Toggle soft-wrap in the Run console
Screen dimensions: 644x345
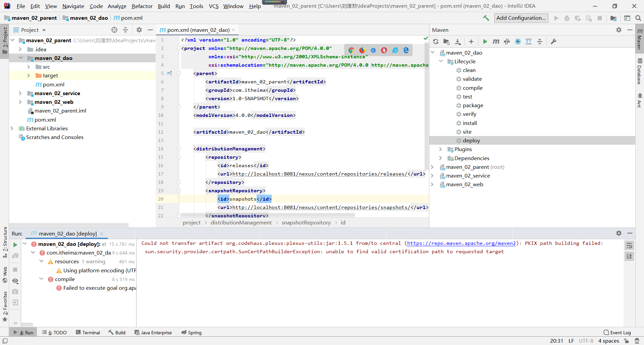click(x=630, y=246)
